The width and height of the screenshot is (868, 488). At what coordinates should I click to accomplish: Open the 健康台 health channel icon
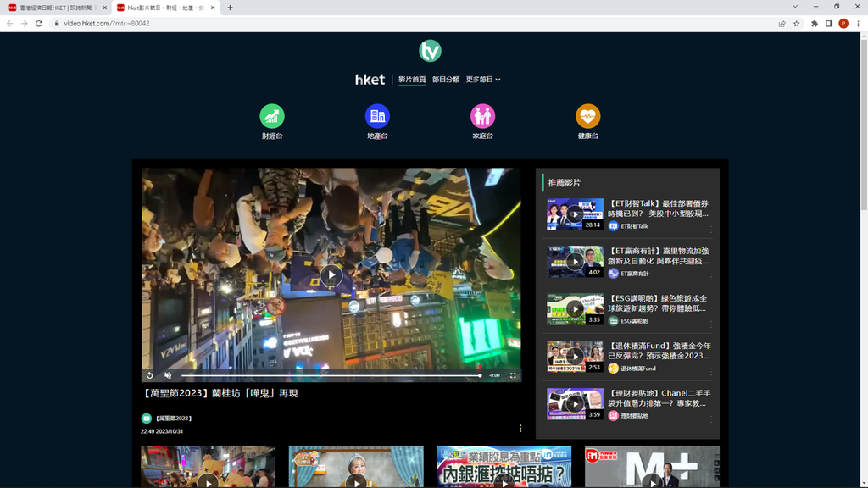(x=587, y=116)
